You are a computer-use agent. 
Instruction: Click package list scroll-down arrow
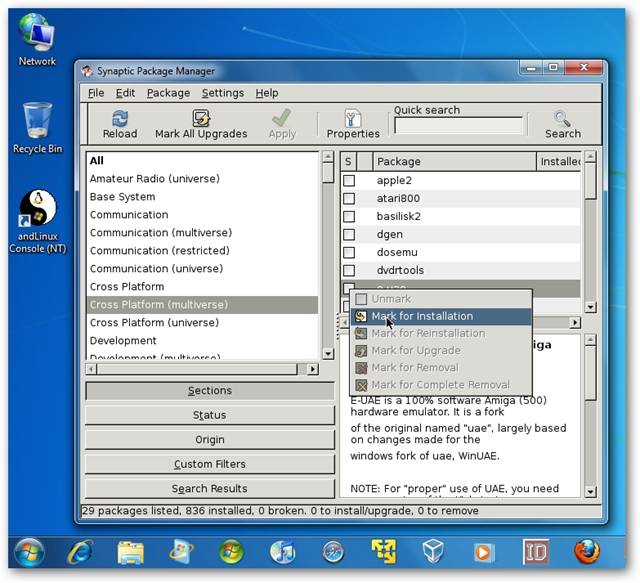[x=590, y=307]
